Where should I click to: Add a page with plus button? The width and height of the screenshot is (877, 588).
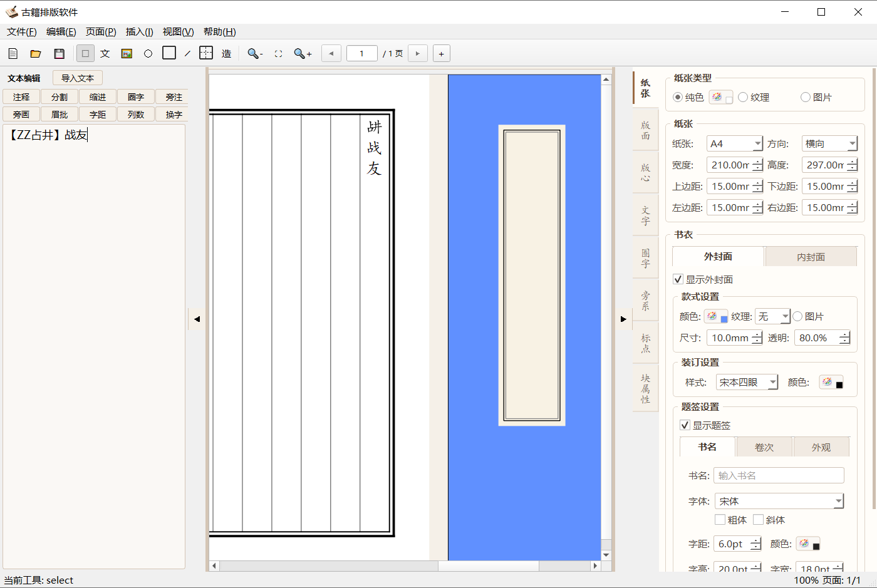(441, 54)
